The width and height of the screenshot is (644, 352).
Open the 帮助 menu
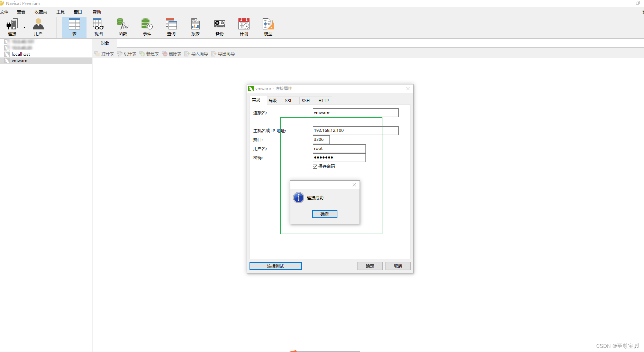pos(97,12)
